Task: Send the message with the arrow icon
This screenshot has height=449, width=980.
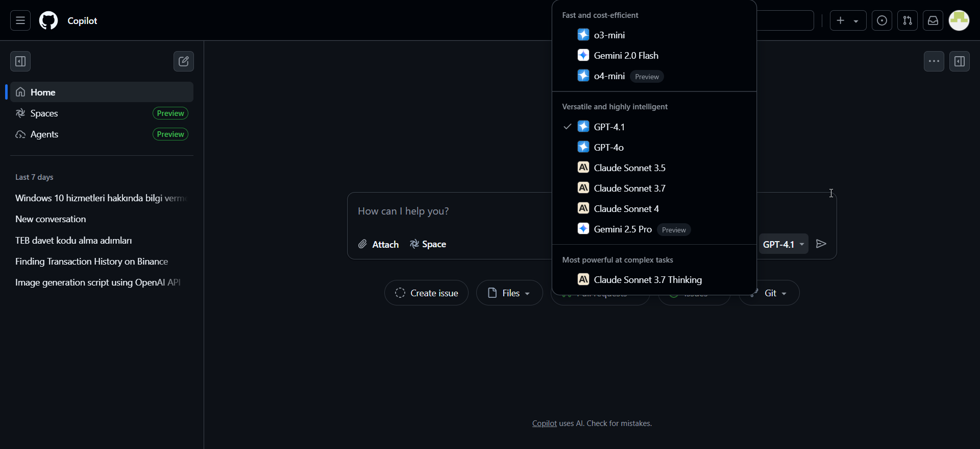Action: [x=821, y=244]
